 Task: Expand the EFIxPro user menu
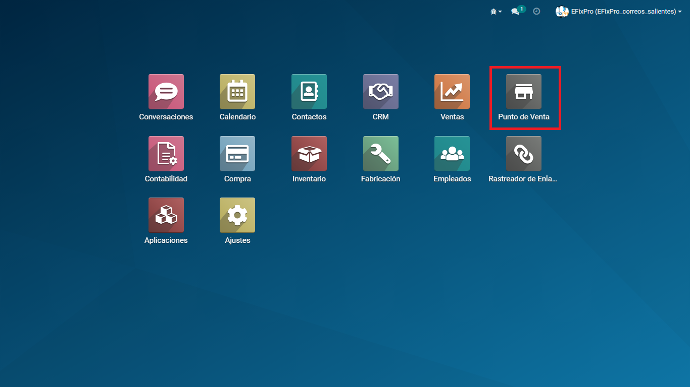click(618, 11)
